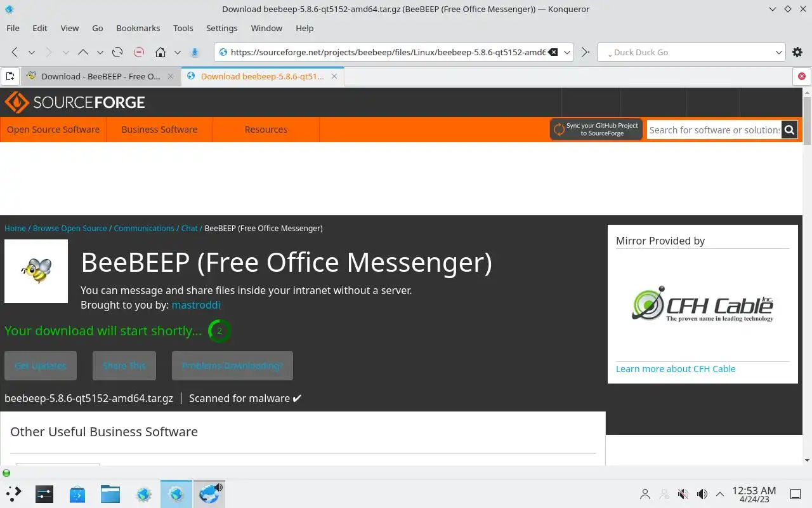
Task: Expand the URL history dropdown
Action: pos(567,52)
